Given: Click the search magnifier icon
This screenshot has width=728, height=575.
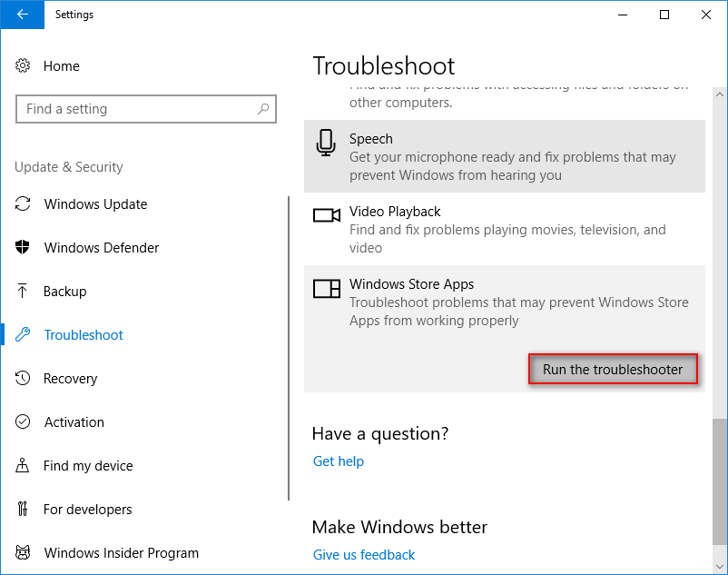Looking at the screenshot, I should (262, 109).
